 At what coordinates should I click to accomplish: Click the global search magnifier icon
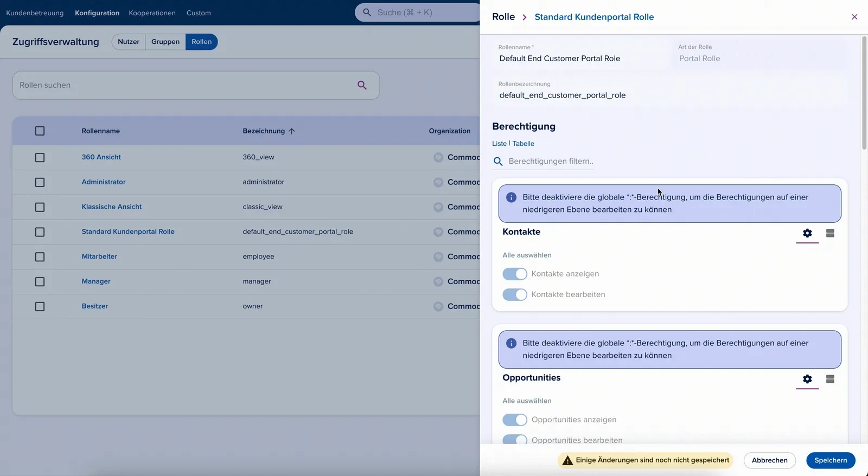tap(367, 12)
